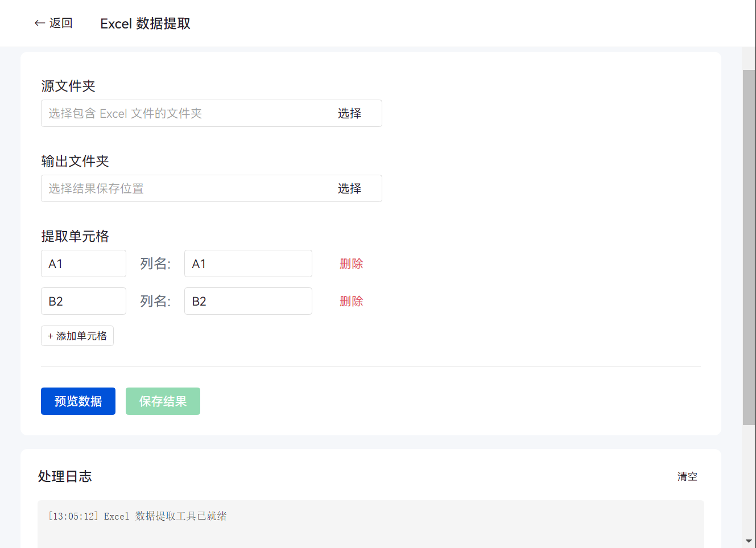Click the scrollbar down arrow

[749, 541]
